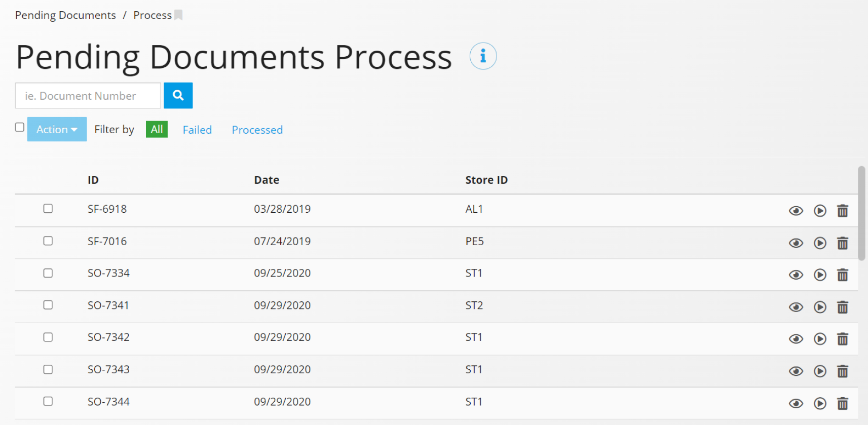Click the bookmark icon beside Process breadcrumb

click(x=178, y=15)
